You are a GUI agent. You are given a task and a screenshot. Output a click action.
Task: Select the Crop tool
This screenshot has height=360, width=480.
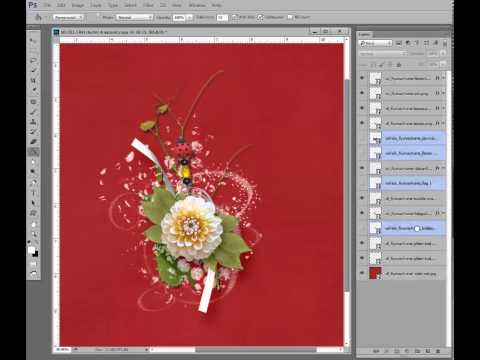coord(33,80)
